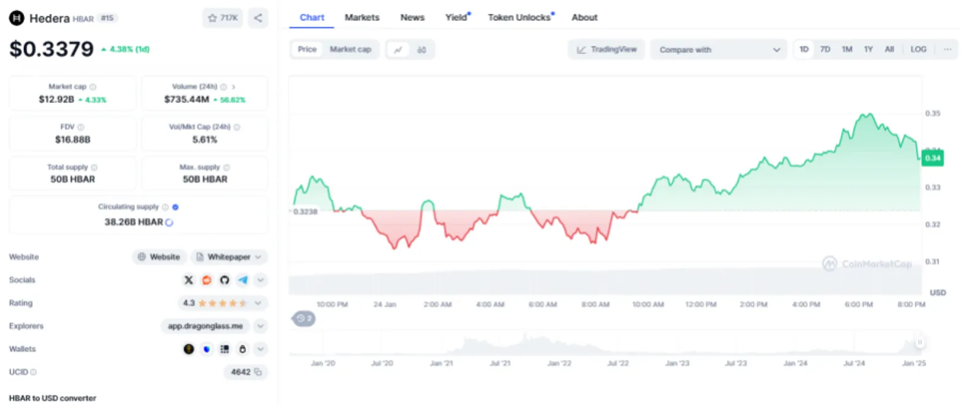Viewport: 980px width, 408px height.
Task: Open the GitHub social link
Action: [x=225, y=280]
